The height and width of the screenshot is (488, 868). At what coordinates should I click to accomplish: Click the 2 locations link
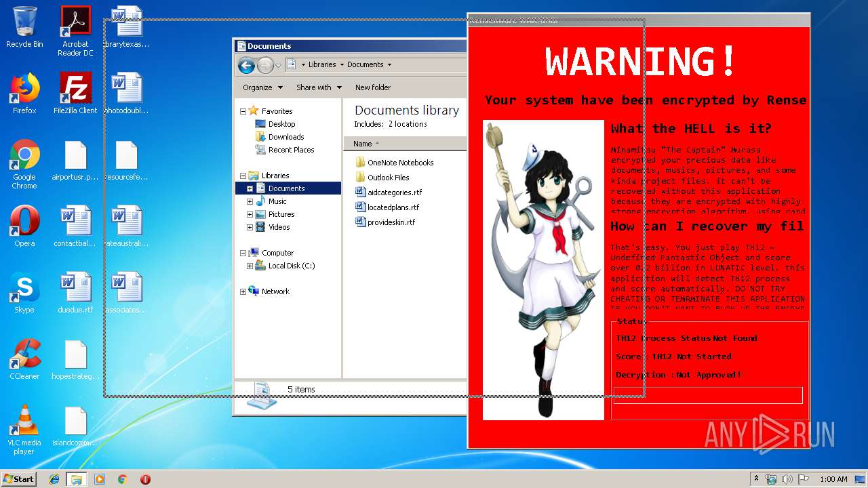pos(408,124)
